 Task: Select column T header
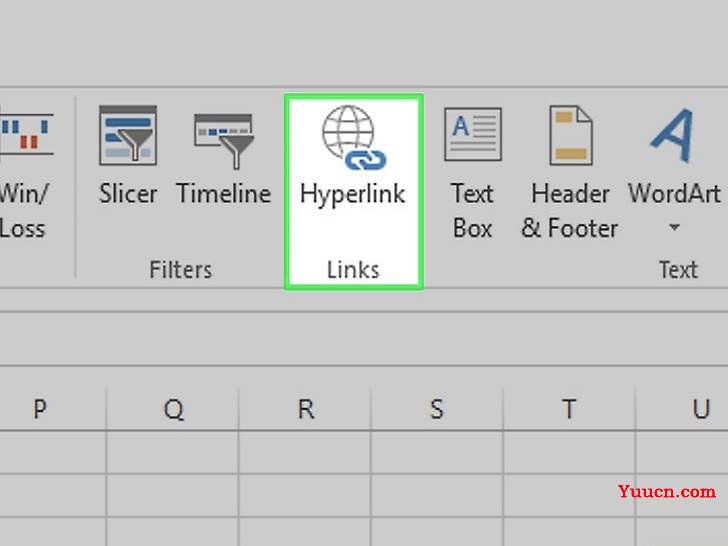point(569,409)
